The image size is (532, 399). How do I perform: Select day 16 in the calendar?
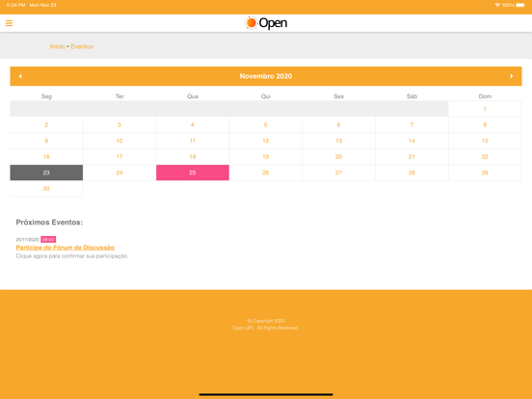coord(46,157)
